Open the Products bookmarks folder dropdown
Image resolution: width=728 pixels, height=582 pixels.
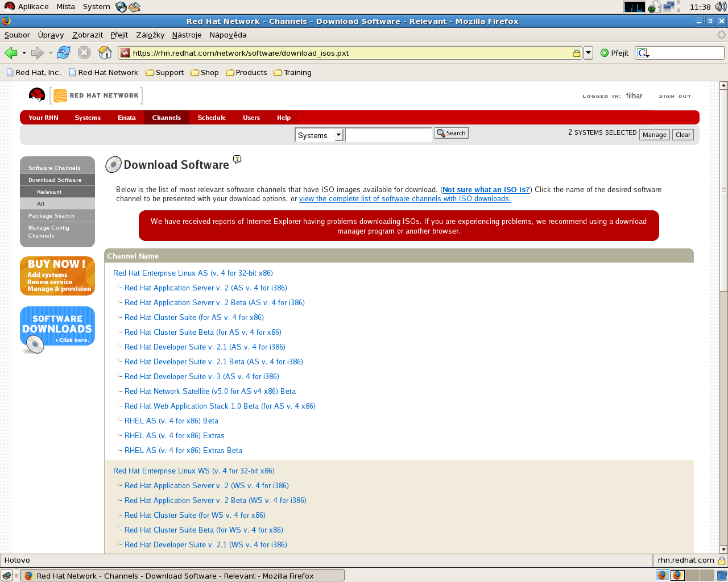(247, 73)
